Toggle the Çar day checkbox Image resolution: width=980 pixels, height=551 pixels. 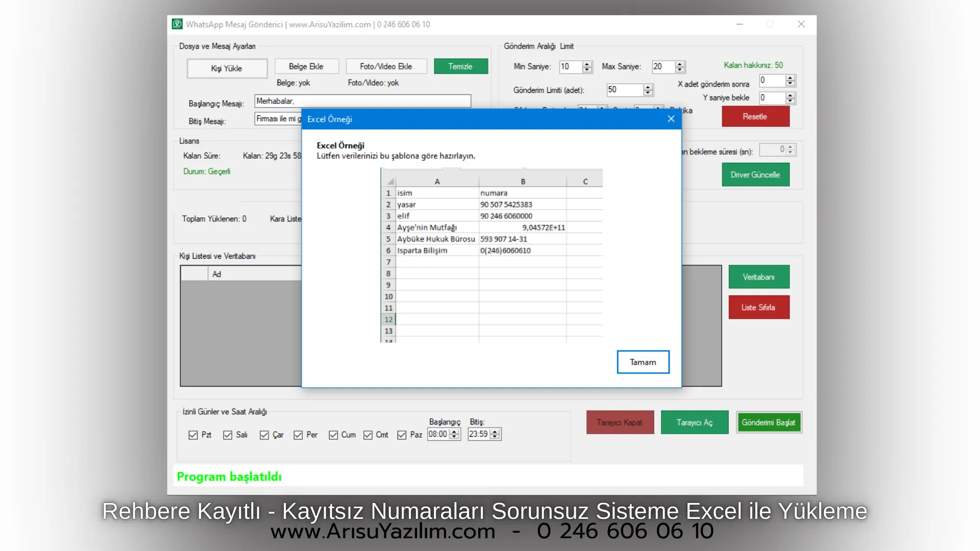pos(264,435)
